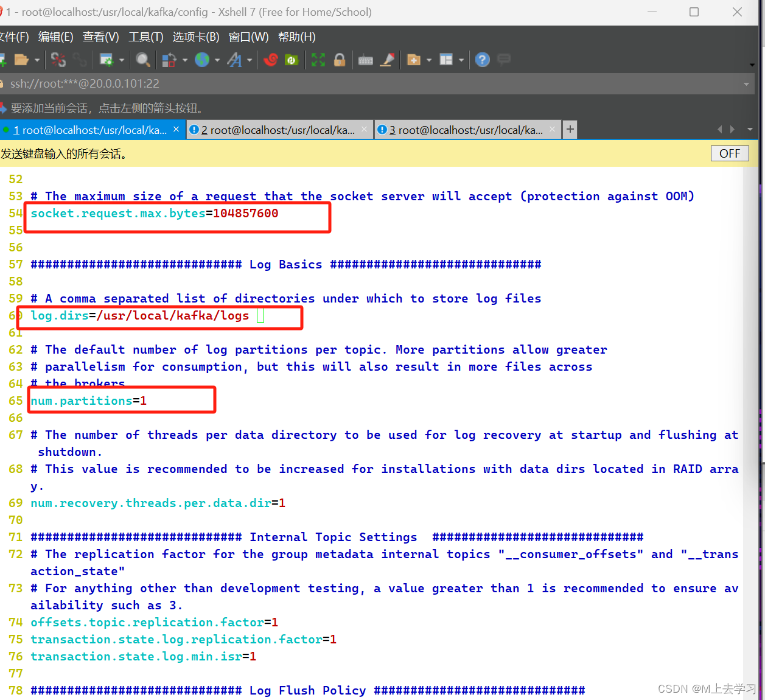This screenshot has height=700, width=765.
Task: Turn OFF send-to-all-sessions toggle
Action: click(x=730, y=153)
